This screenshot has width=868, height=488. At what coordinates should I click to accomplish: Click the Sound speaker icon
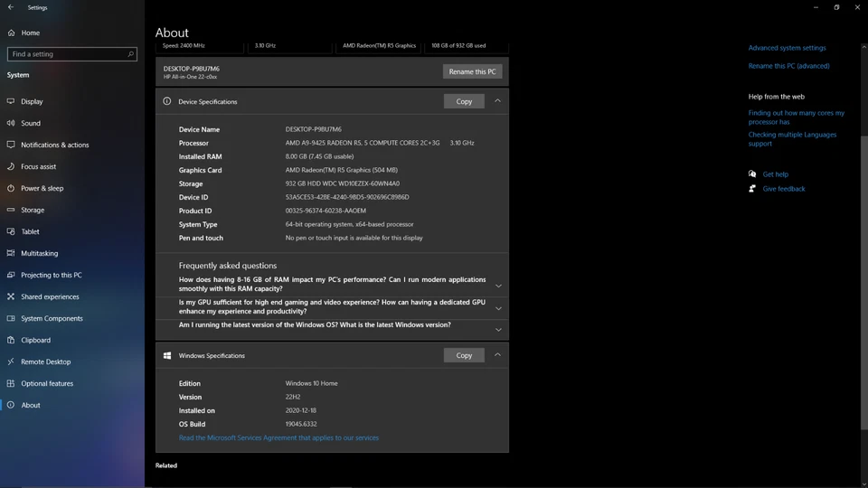click(11, 123)
